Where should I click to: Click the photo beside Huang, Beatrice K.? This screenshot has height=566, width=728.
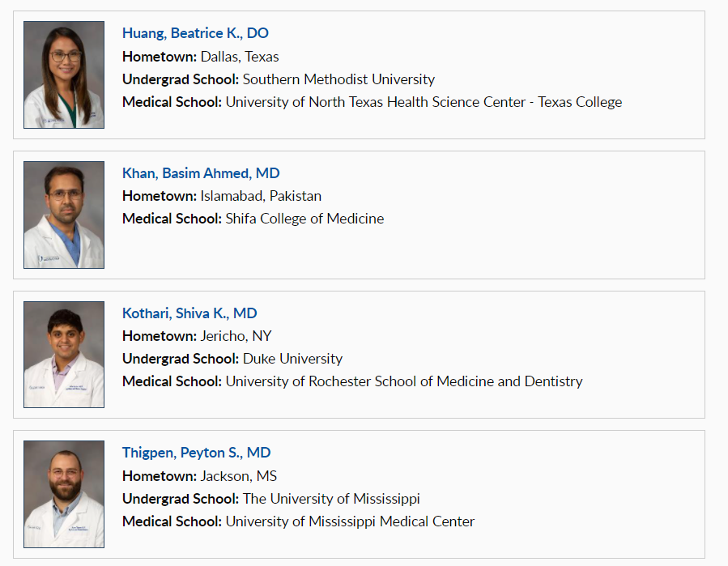(64, 74)
